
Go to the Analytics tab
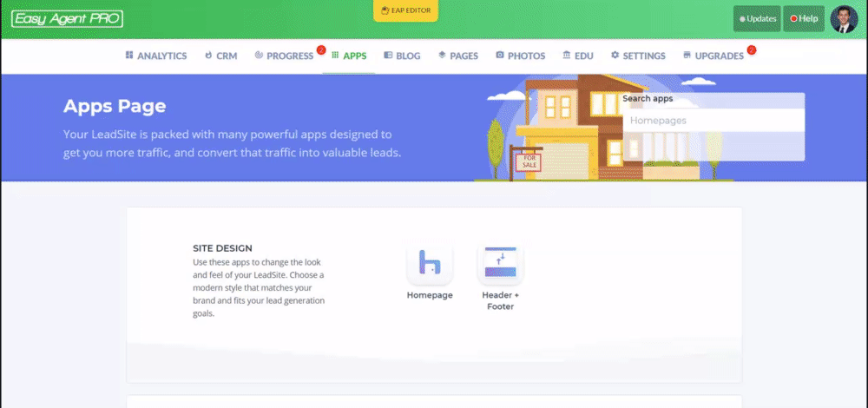point(156,56)
